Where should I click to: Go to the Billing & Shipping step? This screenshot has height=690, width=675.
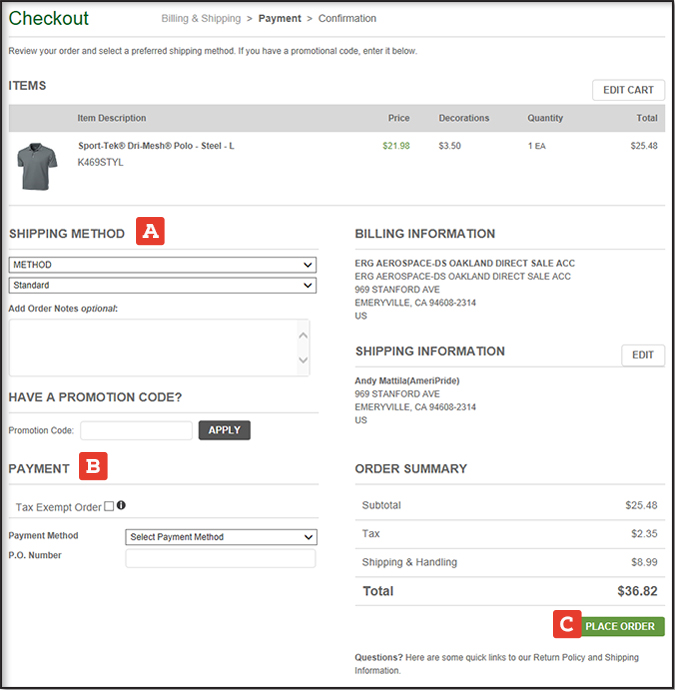[201, 18]
